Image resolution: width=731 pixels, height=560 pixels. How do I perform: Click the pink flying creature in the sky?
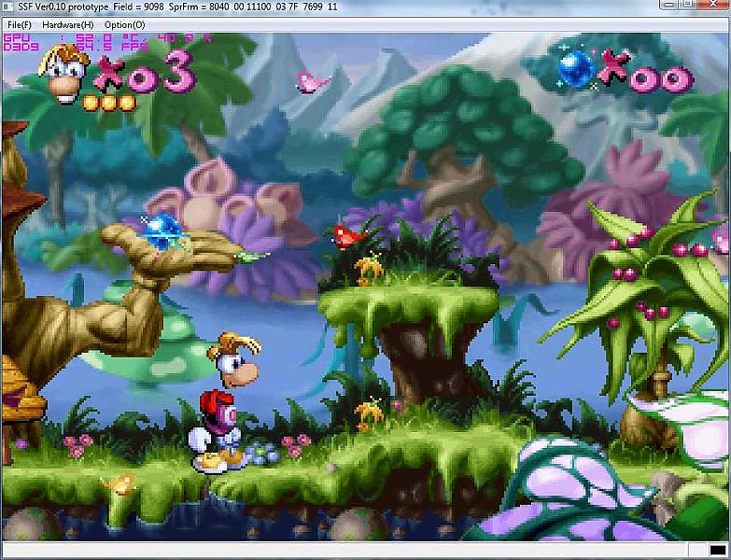pos(313,81)
